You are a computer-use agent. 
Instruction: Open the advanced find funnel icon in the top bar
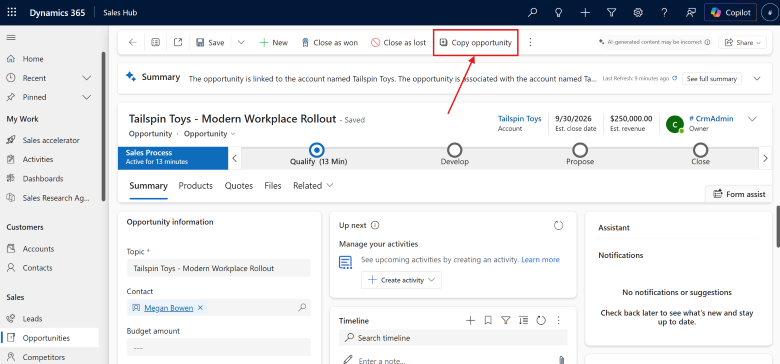[612, 12]
